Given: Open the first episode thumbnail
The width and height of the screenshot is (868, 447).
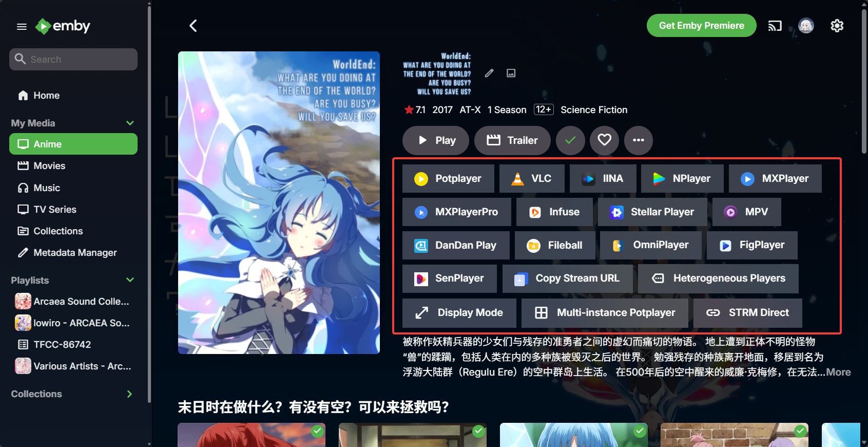Looking at the screenshot, I should point(252,435).
